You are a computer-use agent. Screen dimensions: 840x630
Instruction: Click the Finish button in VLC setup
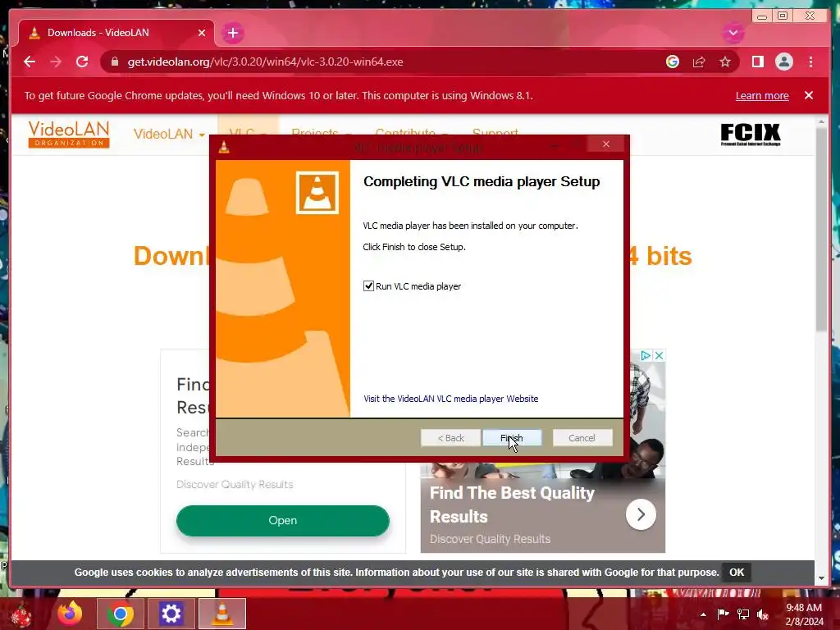[x=512, y=438]
